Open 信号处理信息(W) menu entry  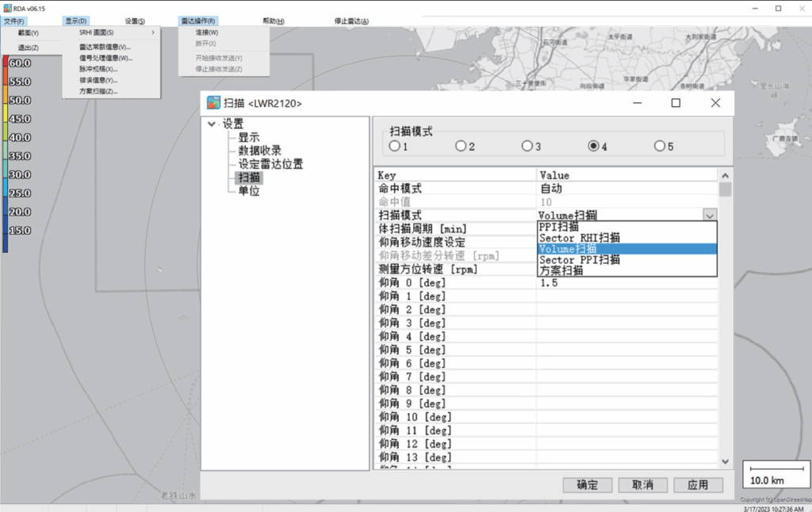click(x=105, y=58)
